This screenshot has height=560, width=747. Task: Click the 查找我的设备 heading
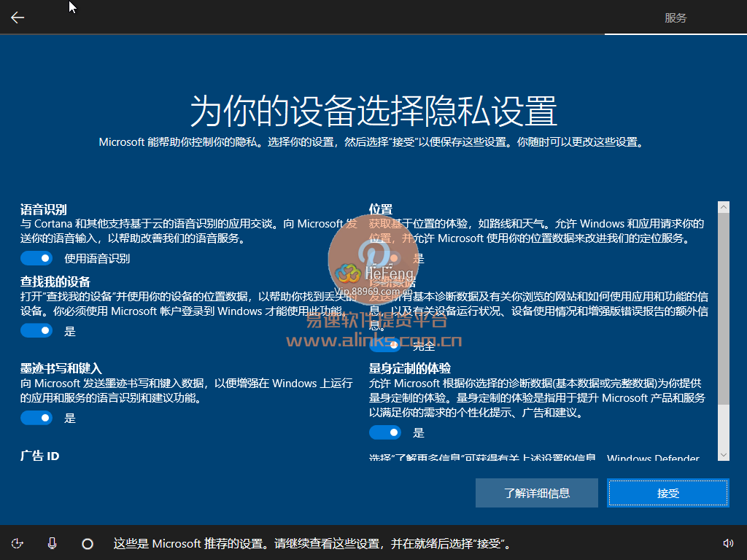[55, 281]
